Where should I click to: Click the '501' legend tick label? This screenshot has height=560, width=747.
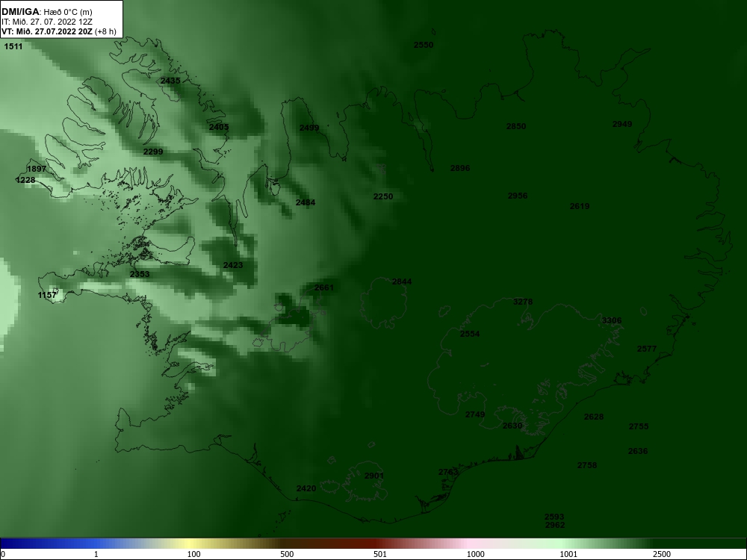coord(380,554)
